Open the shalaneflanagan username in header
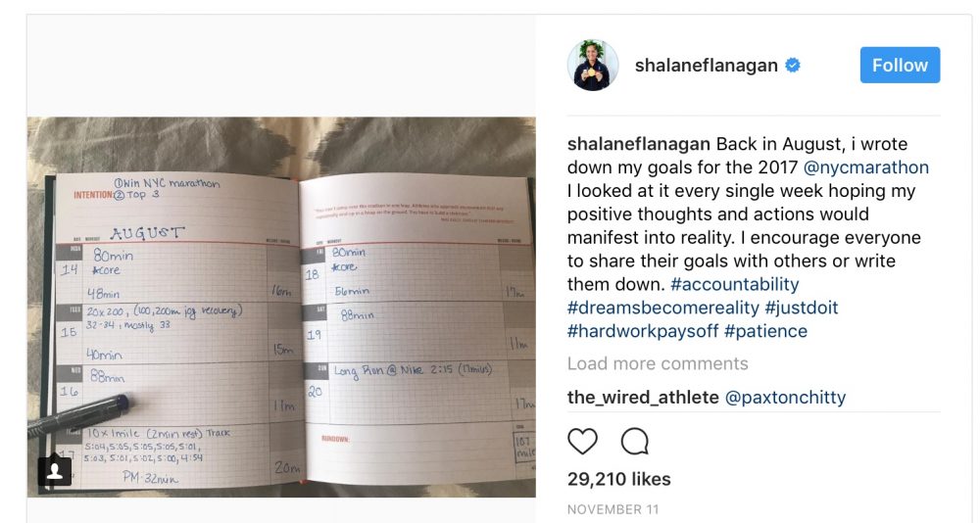The width and height of the screenshot is (980, 523). coord(707,65)
